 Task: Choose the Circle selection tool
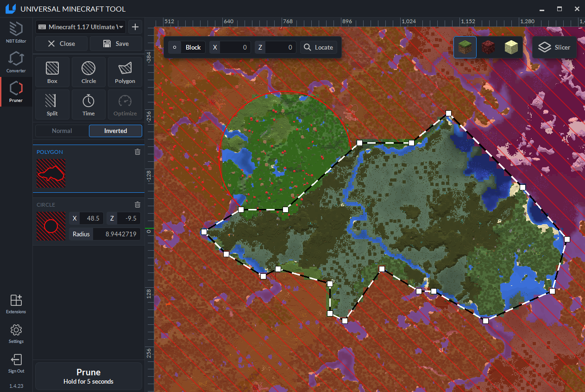coord(88,72)
